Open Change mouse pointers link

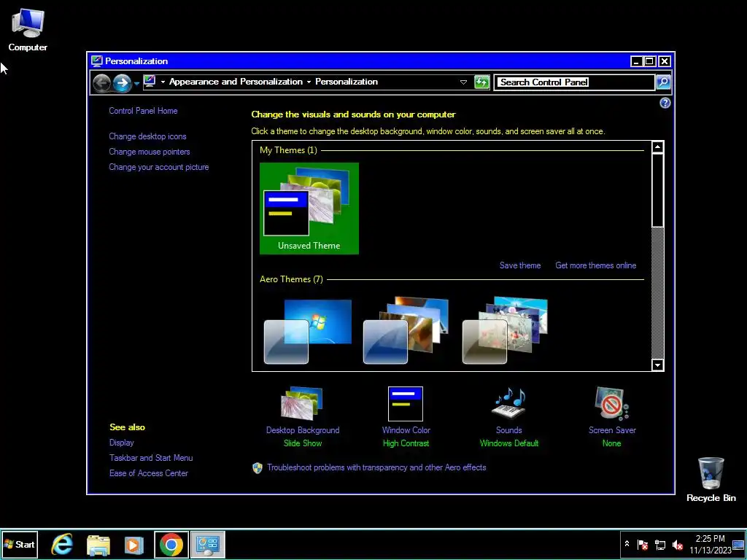(149, 152)
